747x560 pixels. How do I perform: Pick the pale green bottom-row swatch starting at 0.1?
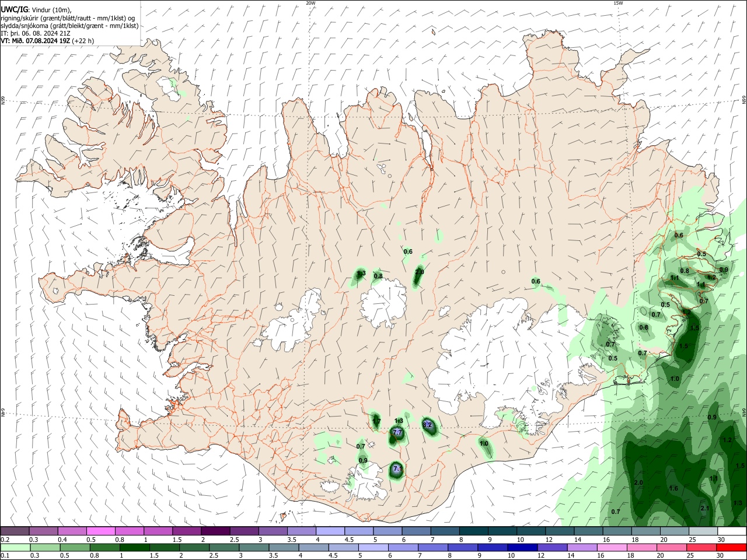pos(15,548)
